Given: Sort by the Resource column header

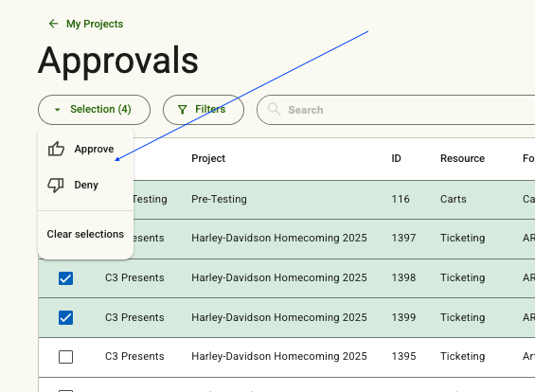Looking at the screenshot, I should click(462, 158).
